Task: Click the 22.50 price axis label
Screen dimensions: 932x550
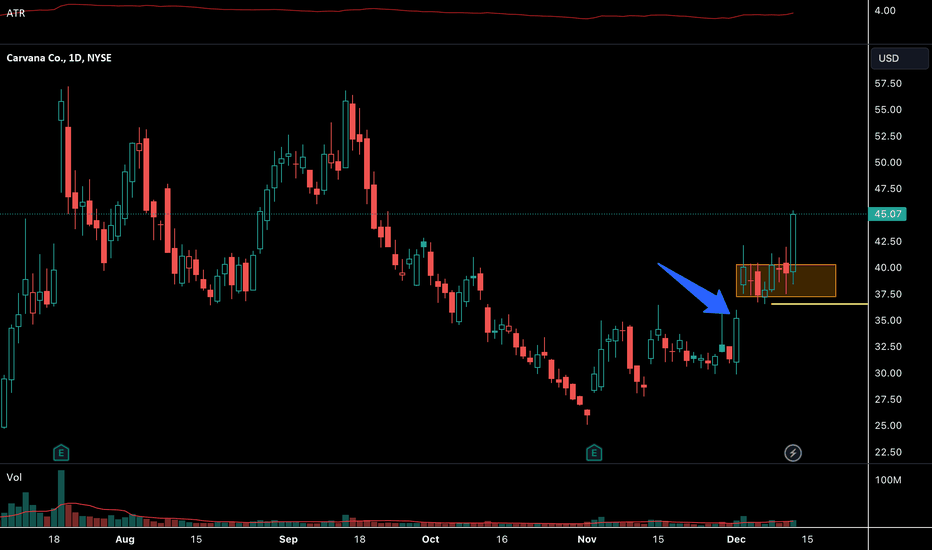Action: 888,452
